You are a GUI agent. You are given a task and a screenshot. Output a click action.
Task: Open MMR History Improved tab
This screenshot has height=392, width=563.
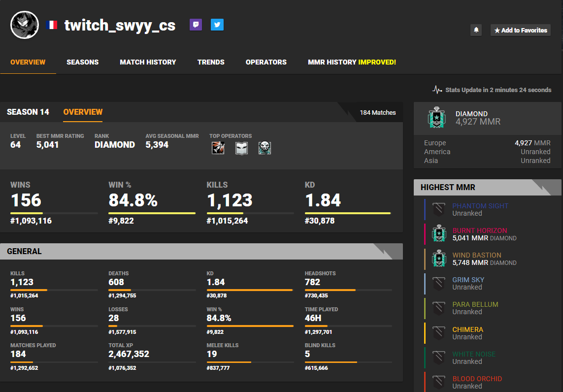tap(352, 62)
